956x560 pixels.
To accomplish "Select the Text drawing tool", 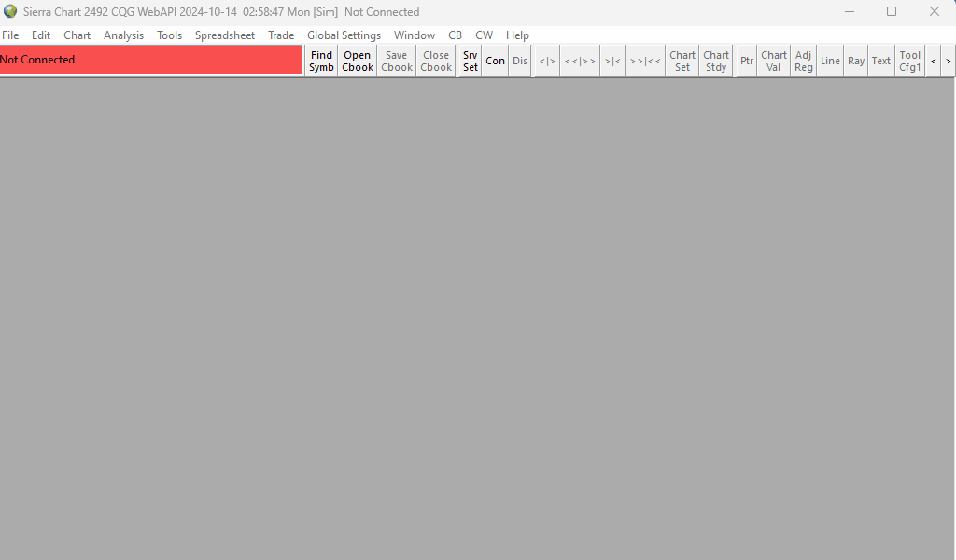I will pos(881,61).
